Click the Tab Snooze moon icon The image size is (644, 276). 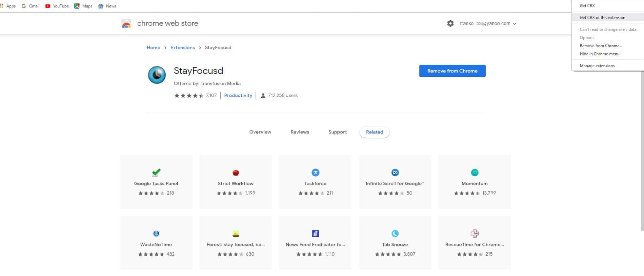point(395,233)
